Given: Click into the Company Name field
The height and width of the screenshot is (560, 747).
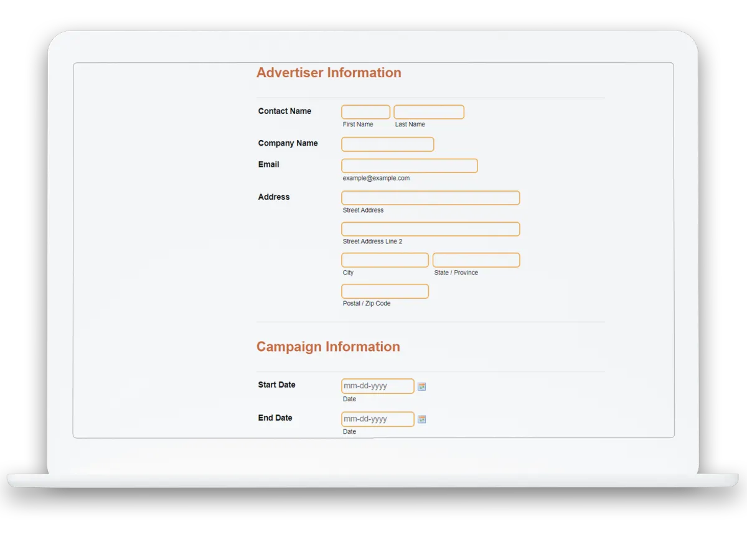Looking at the screenshot, I should point(387,144).
